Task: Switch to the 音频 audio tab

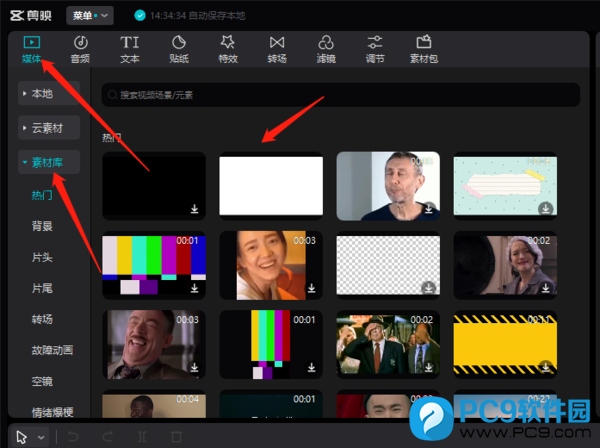Action: click(x=80, y=49)
